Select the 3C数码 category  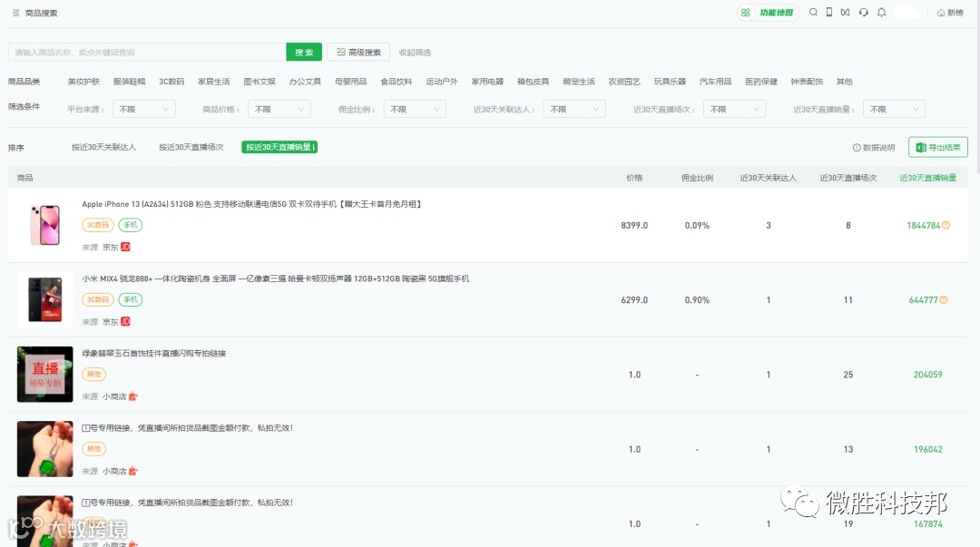tap(171, 82)
